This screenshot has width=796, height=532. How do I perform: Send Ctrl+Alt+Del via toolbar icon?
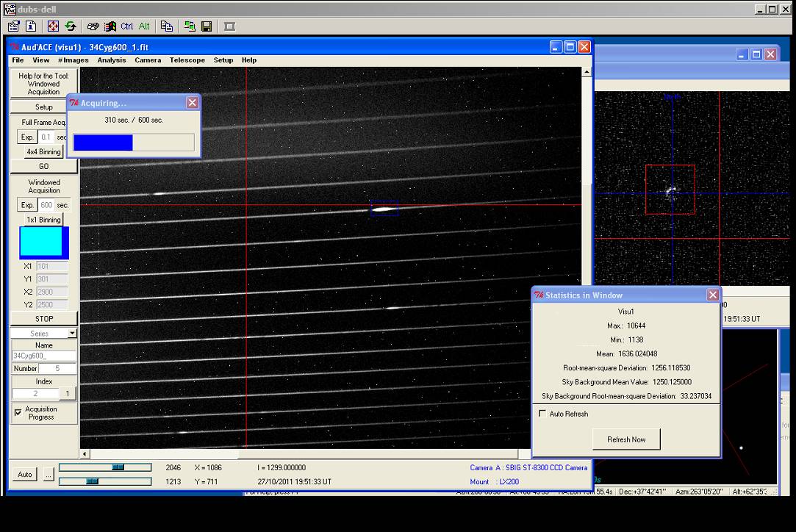coord(93,26)
